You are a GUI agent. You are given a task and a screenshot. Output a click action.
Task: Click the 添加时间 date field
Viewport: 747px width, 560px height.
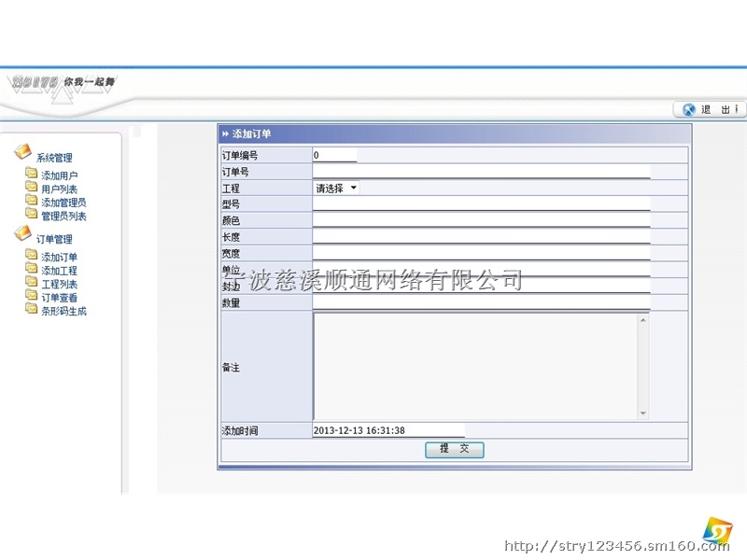pyautogui.click(x=388, y=430)
